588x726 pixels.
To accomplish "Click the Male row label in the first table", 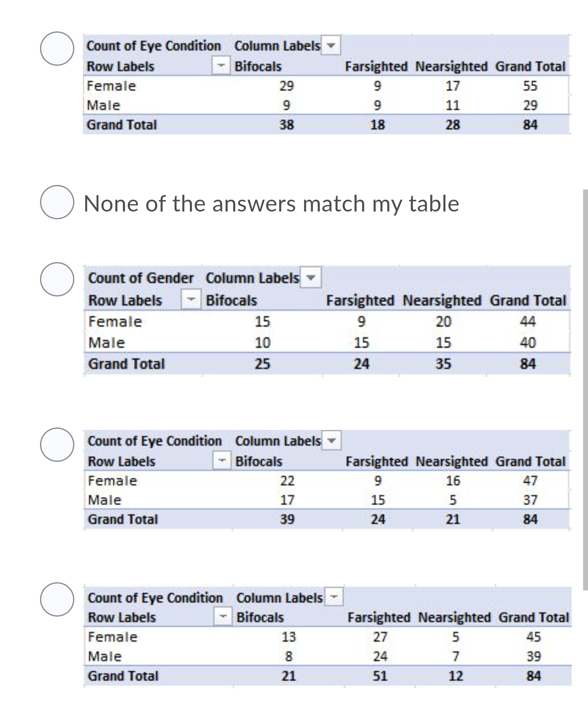I will click(x=104, y=105).
